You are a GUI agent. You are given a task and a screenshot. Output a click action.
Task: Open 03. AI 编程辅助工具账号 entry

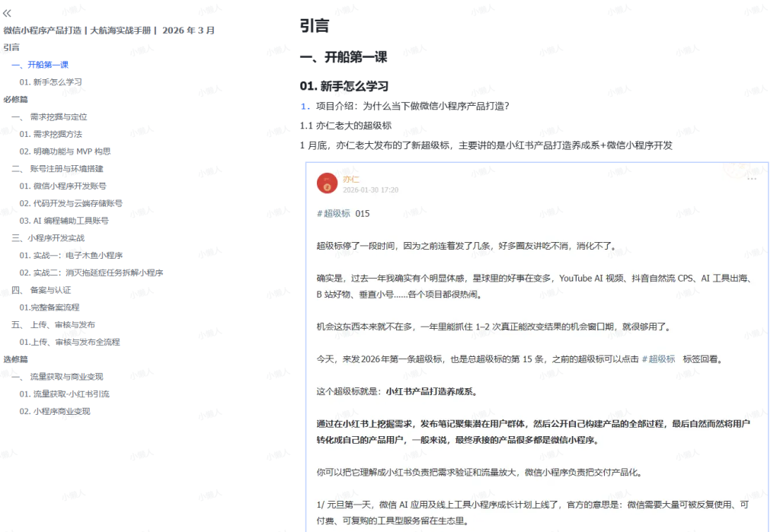[x=64, y=221]
